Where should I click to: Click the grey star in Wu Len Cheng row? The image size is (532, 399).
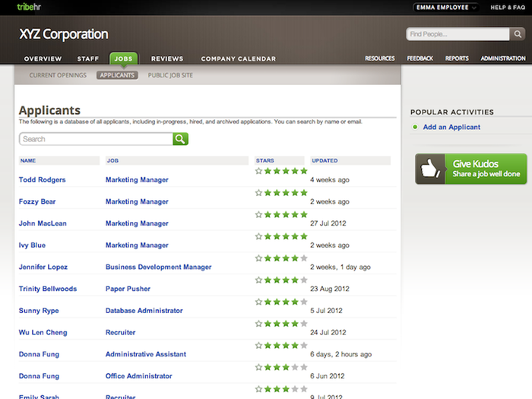click(x=304, y=324)
